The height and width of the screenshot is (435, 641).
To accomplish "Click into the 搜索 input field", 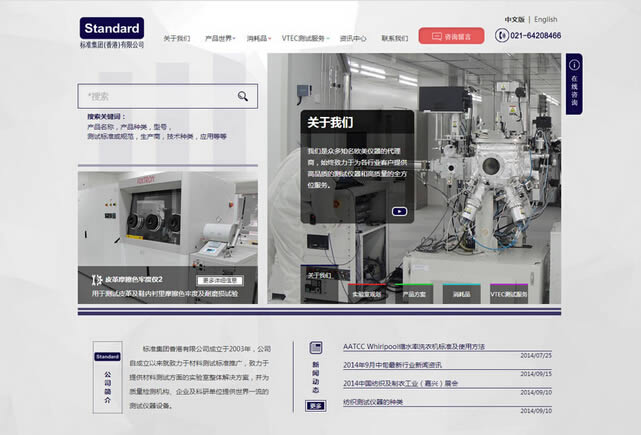I will click(x=158, y=96).
